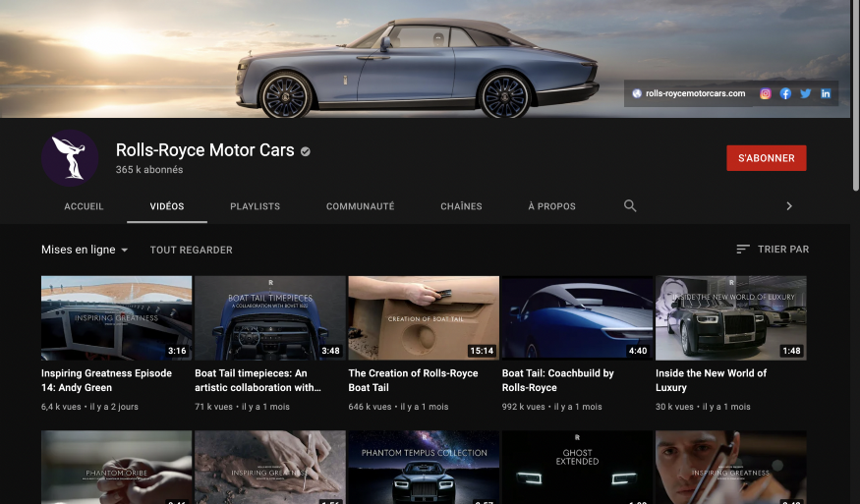Click the verified badge next to the channel name

[x=306, y=151]
